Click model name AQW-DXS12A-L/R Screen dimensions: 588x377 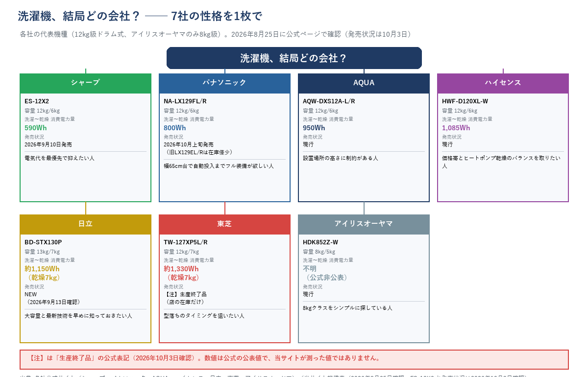[329, 101]
